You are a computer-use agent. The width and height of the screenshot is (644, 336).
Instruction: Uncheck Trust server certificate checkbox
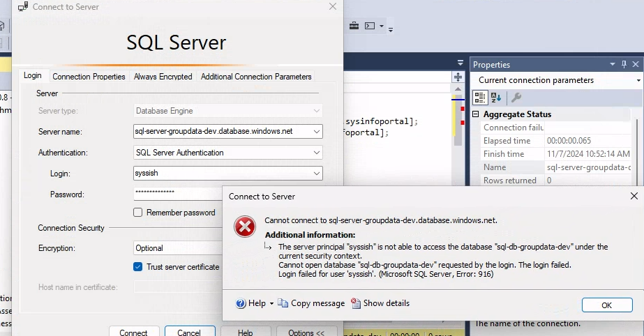tap(138, 267)
